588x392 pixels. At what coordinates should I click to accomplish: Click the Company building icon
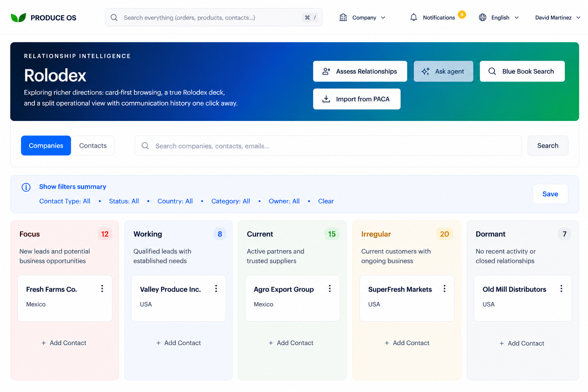click(343, 18)
